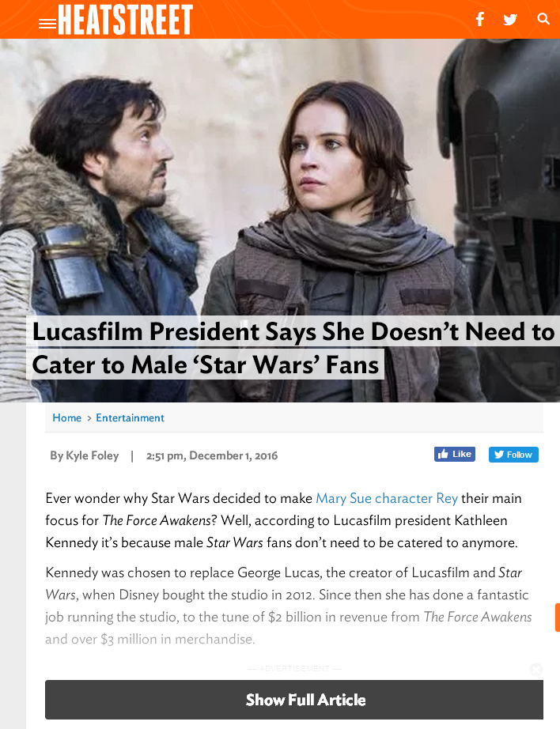This screenshot has width=560, height=729.
Task: Click the orange side tab at right edge
Action: (557, 617)
